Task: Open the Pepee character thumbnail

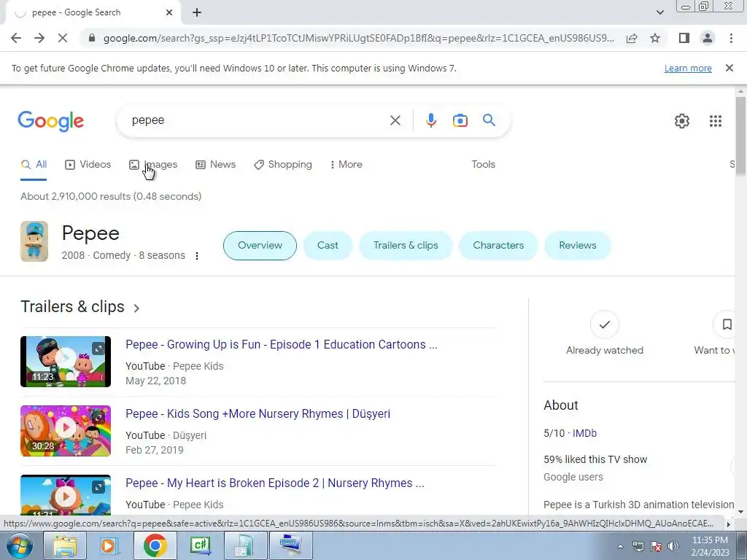Action: click(x=34, y=241)
